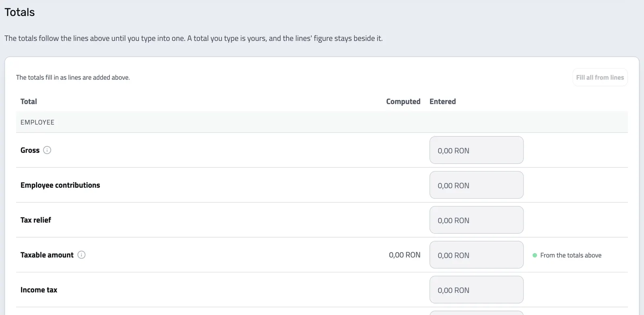Click the Employee contributions entered field
Screen dimensions: 644x315
pyautogui.click(x=476, y=185)
